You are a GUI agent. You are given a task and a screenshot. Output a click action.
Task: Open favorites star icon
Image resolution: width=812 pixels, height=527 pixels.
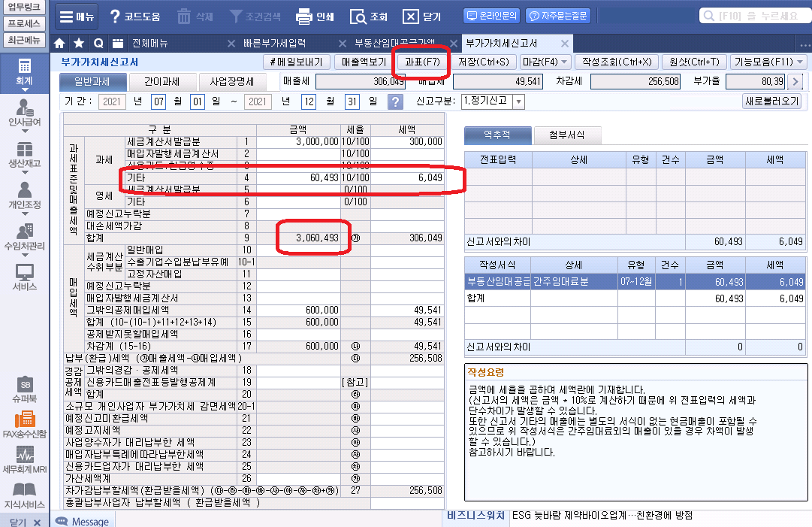(x=79, y=44)
